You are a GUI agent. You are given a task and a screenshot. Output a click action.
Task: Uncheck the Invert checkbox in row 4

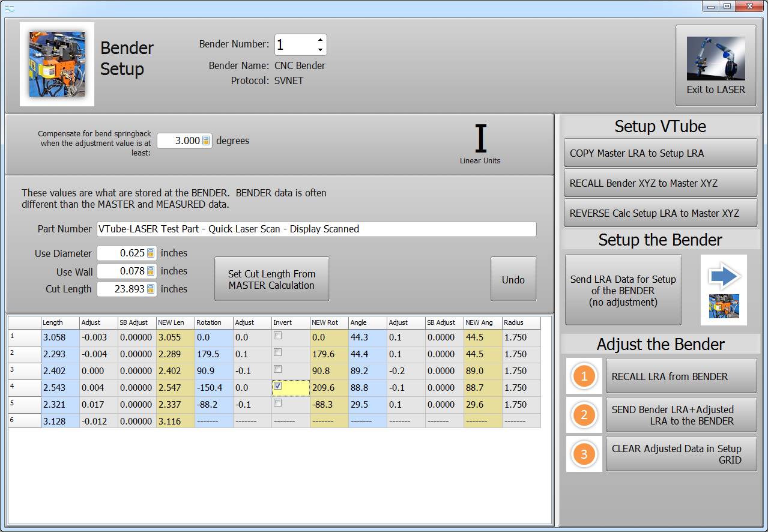[277, 387]
